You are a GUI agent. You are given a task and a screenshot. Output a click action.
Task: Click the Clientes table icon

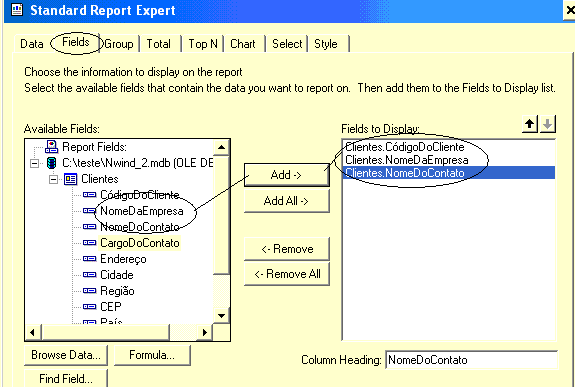70,179
